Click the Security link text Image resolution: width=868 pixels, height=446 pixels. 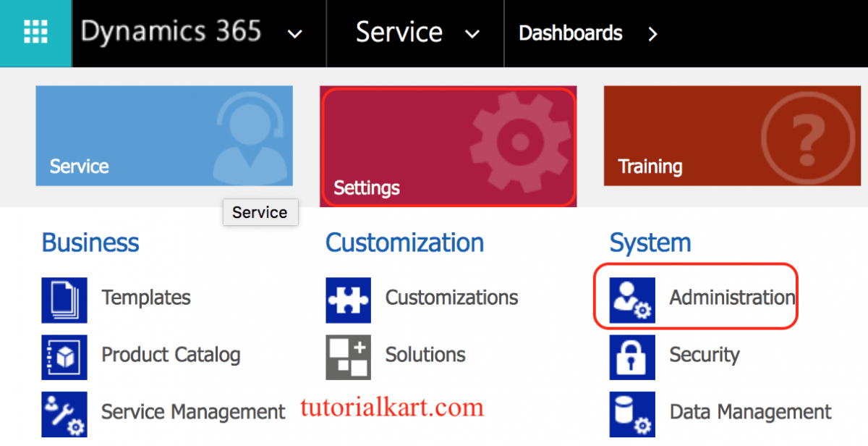tap(705, 356)
